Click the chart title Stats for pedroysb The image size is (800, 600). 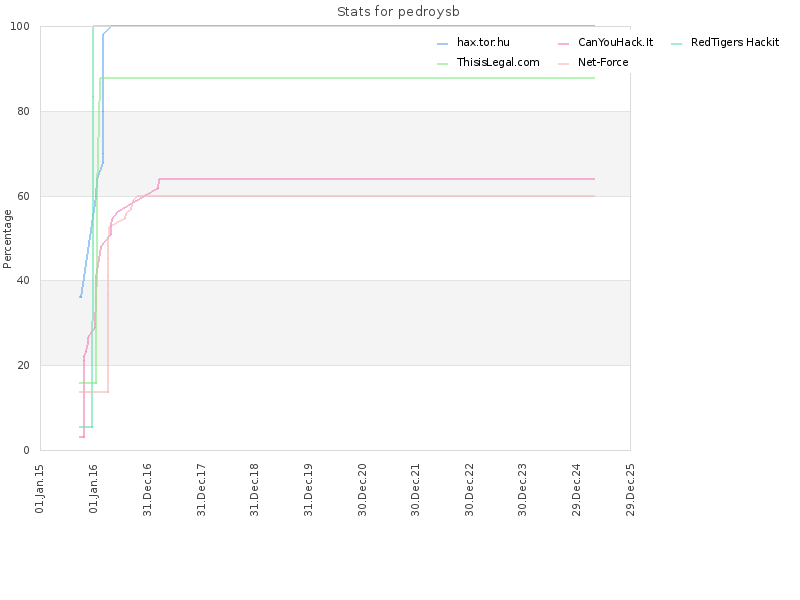(398, 12)
